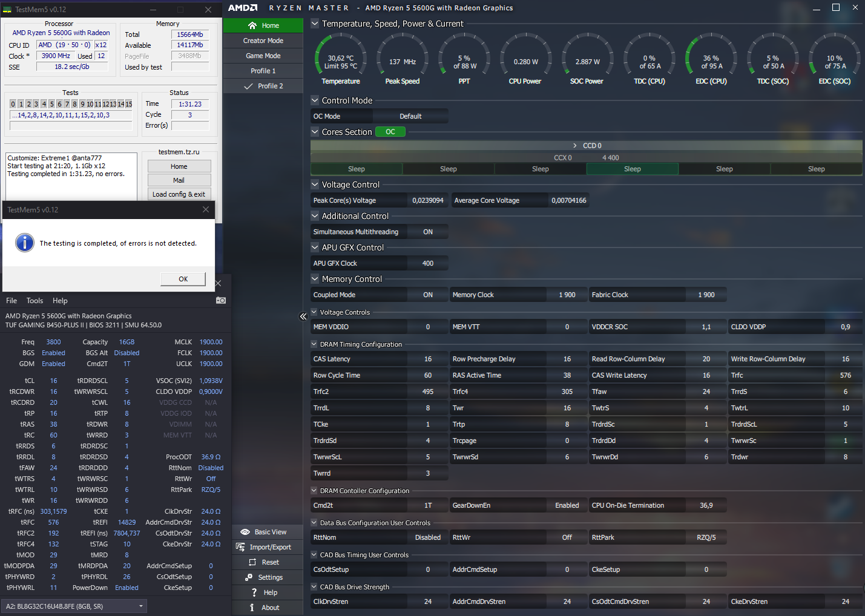Toggle RttWr Off value
The width and height of the screenshot is (865, 616).
[x=567, y=537]
